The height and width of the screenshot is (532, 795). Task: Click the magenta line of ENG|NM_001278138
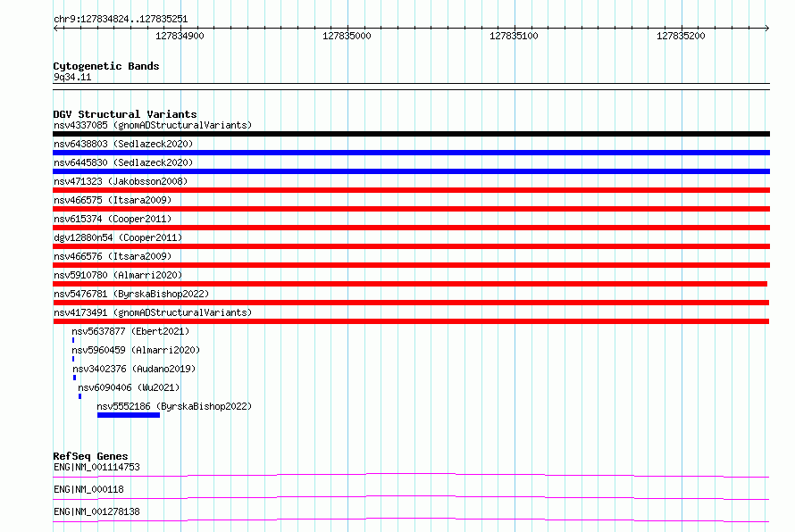pyautogui.click(x=411, y=520)
